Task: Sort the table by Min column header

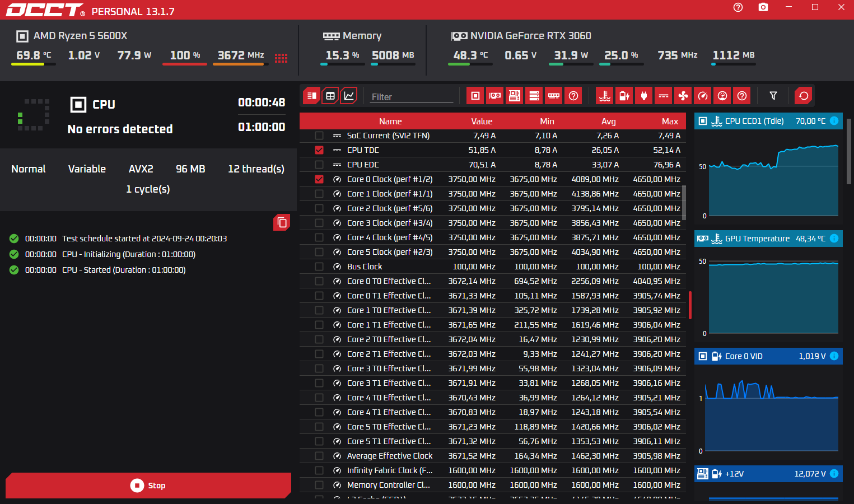Action: pyautogui.click(x=547, y=121)
